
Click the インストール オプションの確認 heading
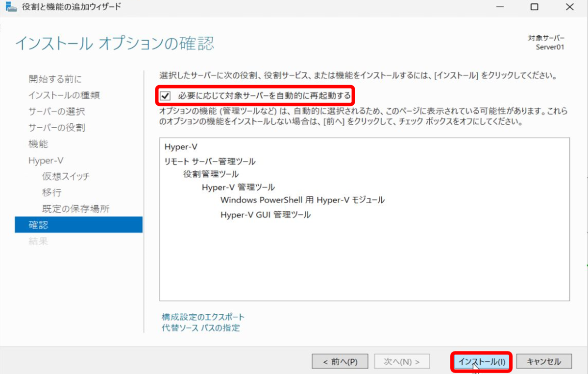tap(115, 43)
